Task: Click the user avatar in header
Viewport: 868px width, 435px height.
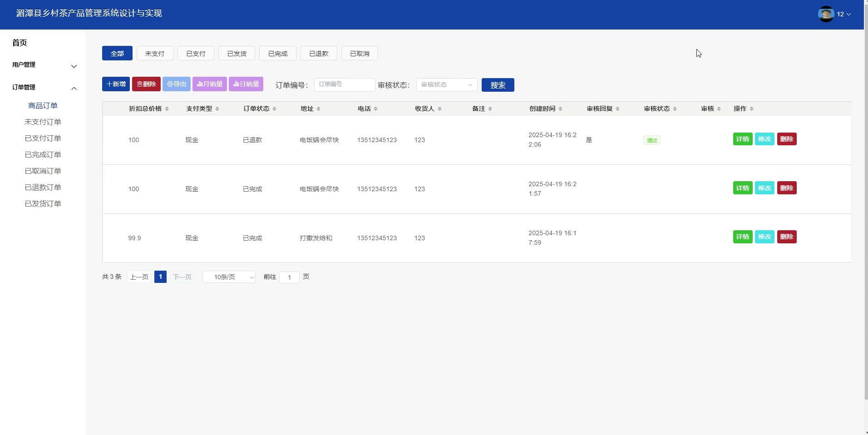Action: click(826, 14)
